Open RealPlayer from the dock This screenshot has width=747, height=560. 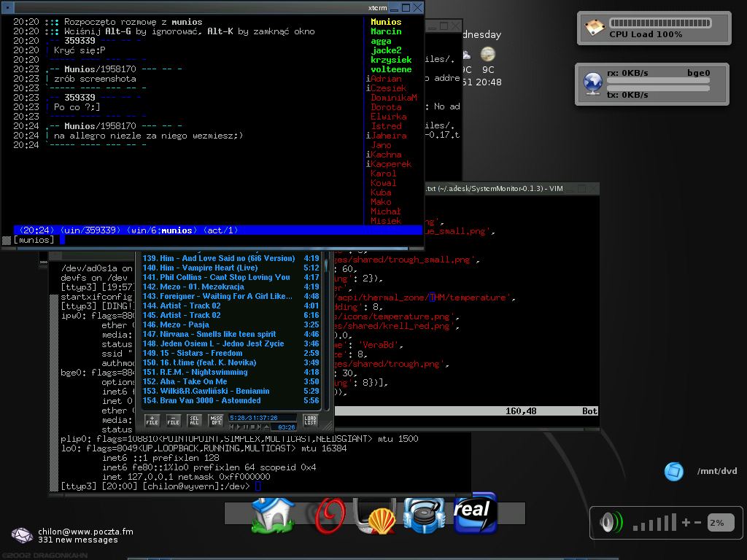tap(474, 513)
